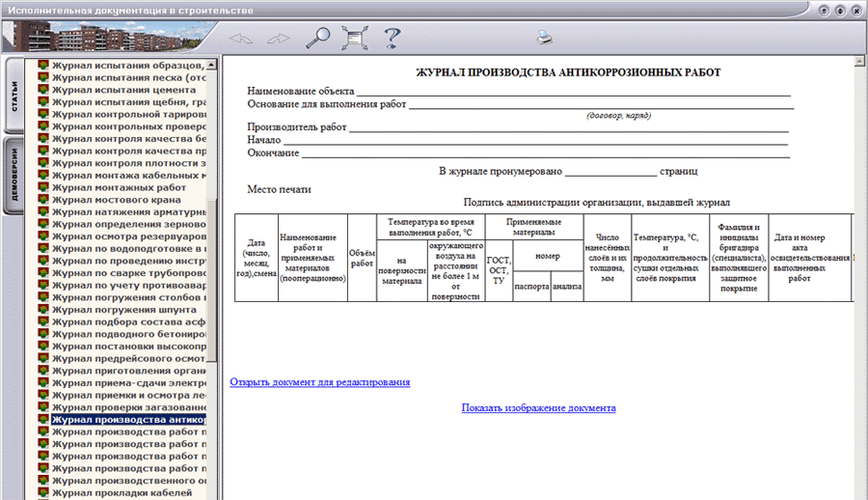This screenshot has height=500, width=868.
Task: Select Журнал монтажных работ in the list
Action: pos(119,187)
